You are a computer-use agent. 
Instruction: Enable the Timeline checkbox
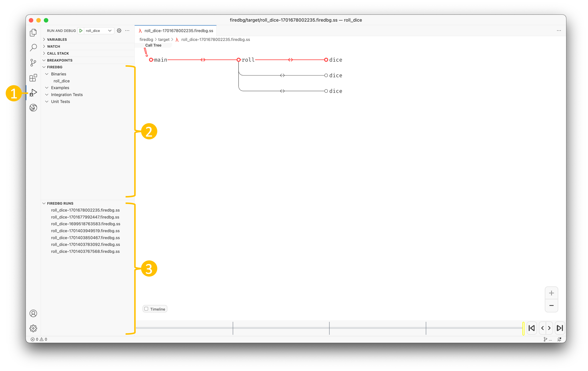(x=146, y=309)
